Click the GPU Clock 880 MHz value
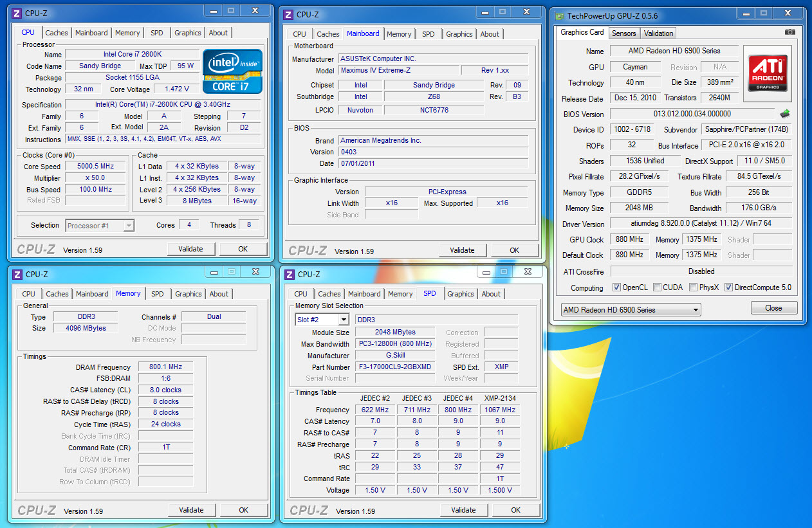This screenshot has height=528, width=812. pos(630,239)
